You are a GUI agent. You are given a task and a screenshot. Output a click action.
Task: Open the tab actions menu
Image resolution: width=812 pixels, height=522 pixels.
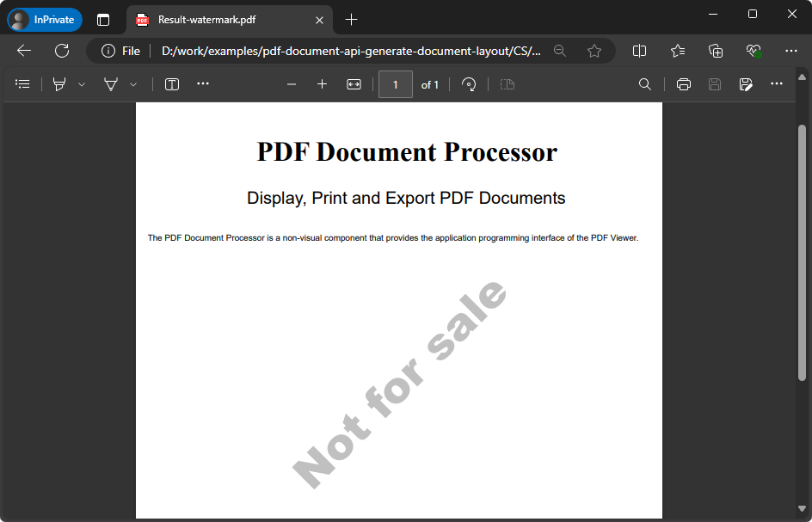[103, 20]
